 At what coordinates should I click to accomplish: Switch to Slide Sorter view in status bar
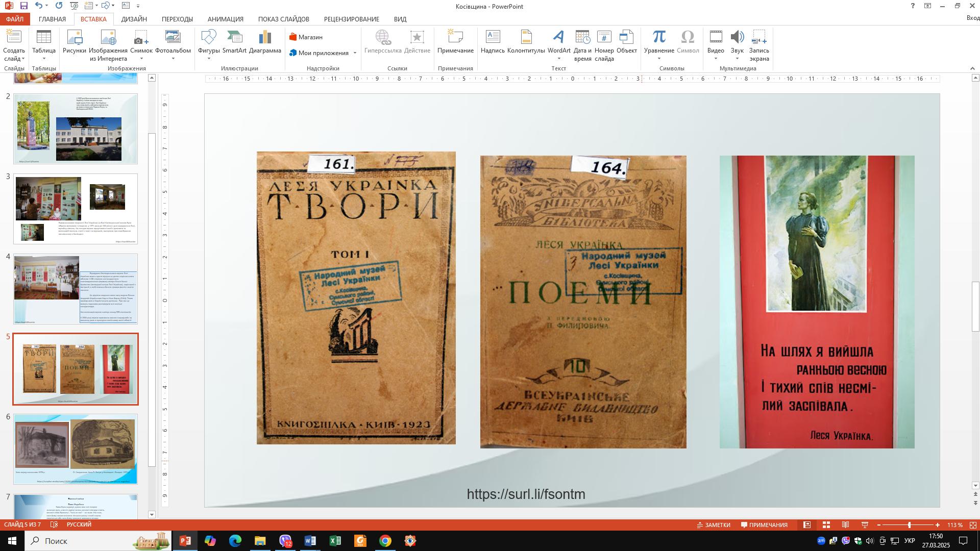coord(826,525)
